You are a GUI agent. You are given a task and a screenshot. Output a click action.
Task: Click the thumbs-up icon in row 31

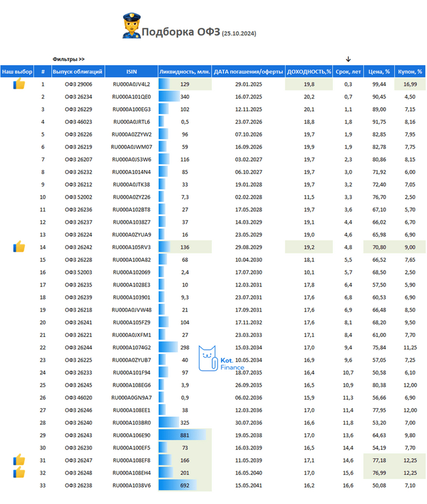click(19, 460)
